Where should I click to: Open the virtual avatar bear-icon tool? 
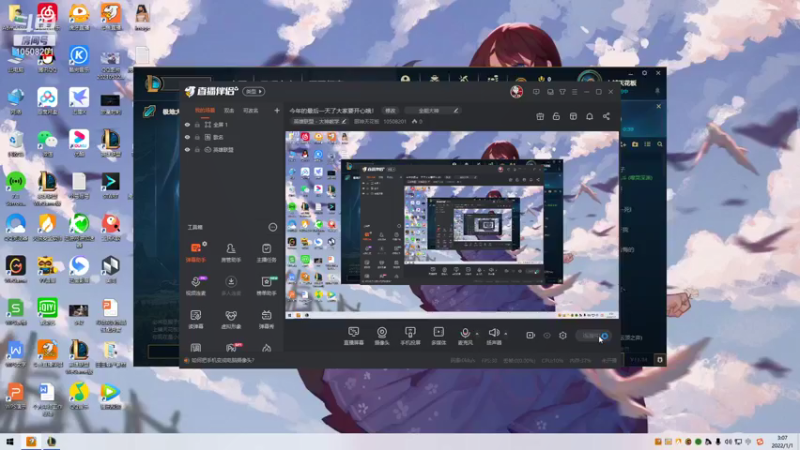point(231,319)
